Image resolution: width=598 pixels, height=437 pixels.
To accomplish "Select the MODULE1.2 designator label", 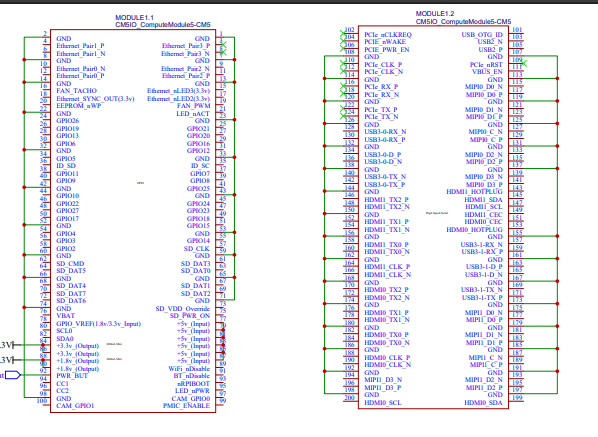I will pyautogui.click(x=435, y=14).
